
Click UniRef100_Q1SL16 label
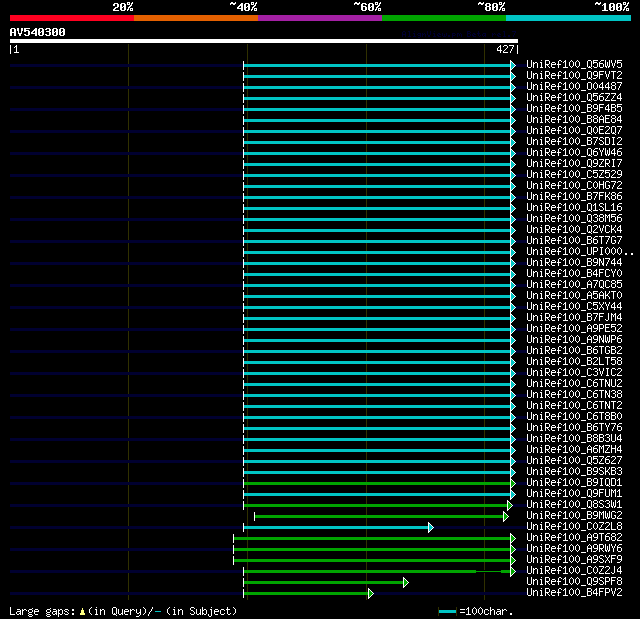pyautogui.click(x=574, y=208)
